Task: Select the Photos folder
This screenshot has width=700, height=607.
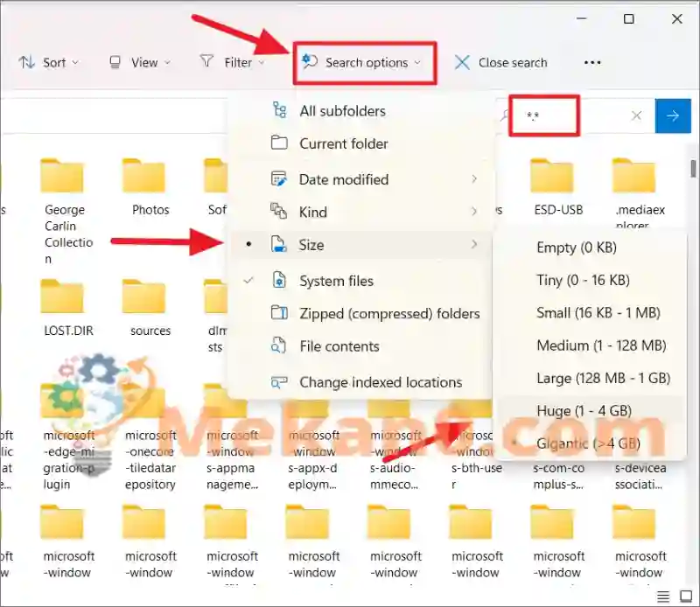Action: (143, 186)
